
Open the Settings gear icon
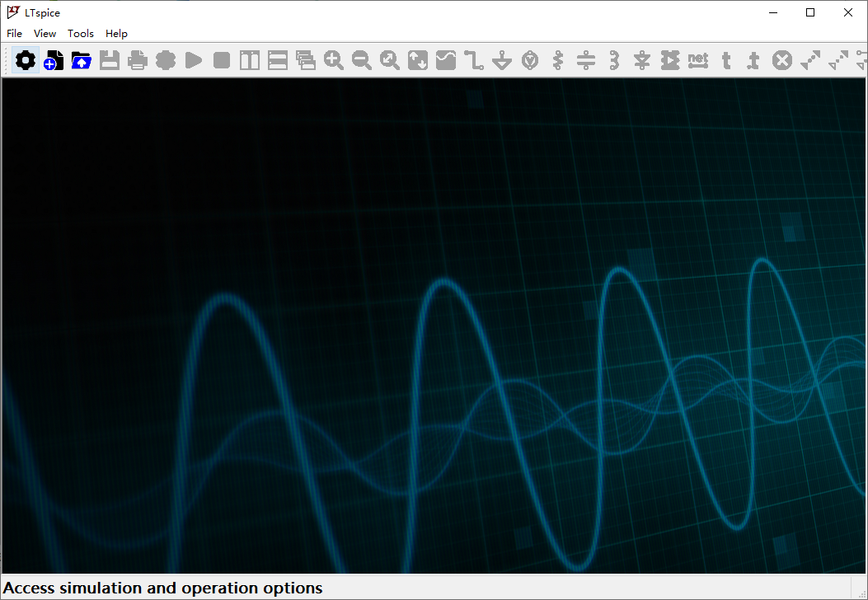pos(26,60)
